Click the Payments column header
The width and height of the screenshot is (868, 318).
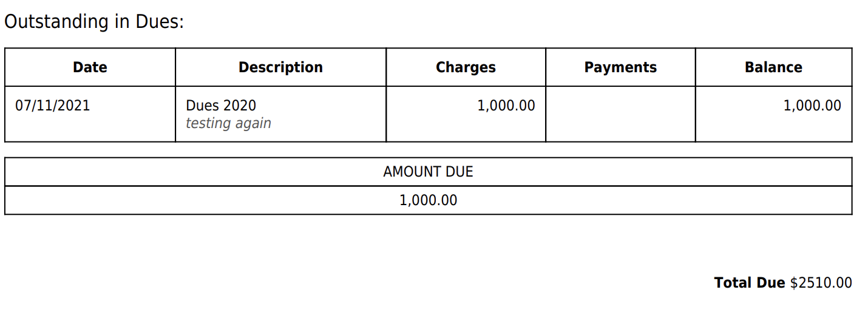[x=620, y=67]
